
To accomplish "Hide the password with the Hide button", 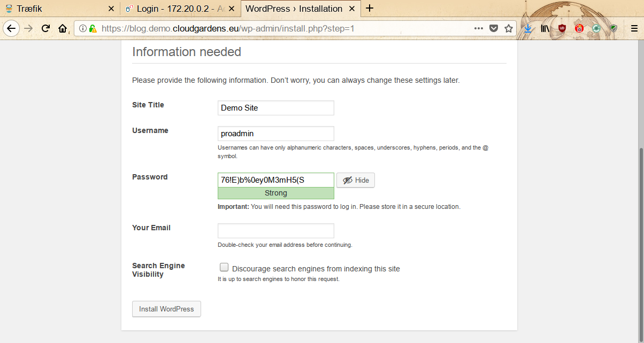I will [356, 180].
